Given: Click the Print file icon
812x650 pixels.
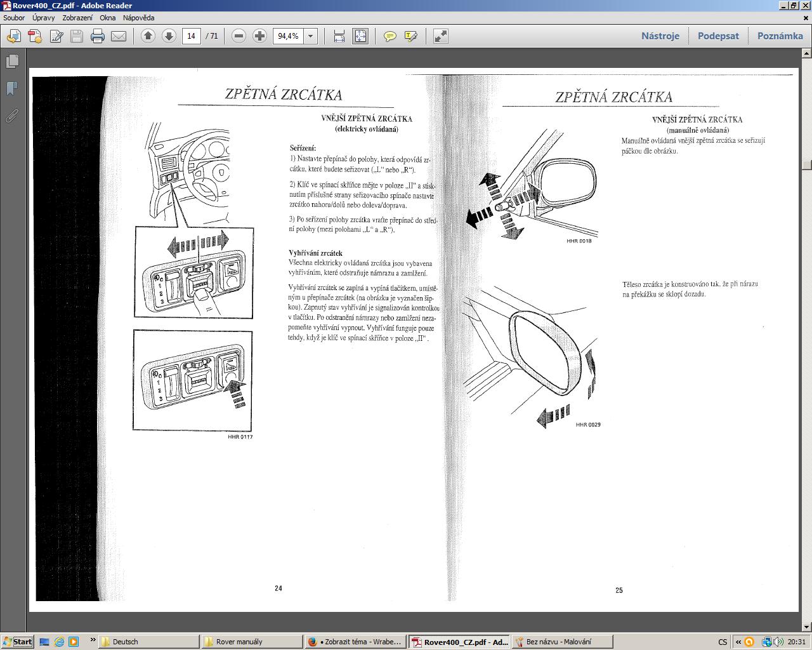Looking at the screenshot, I should click(x=97, y=36).
